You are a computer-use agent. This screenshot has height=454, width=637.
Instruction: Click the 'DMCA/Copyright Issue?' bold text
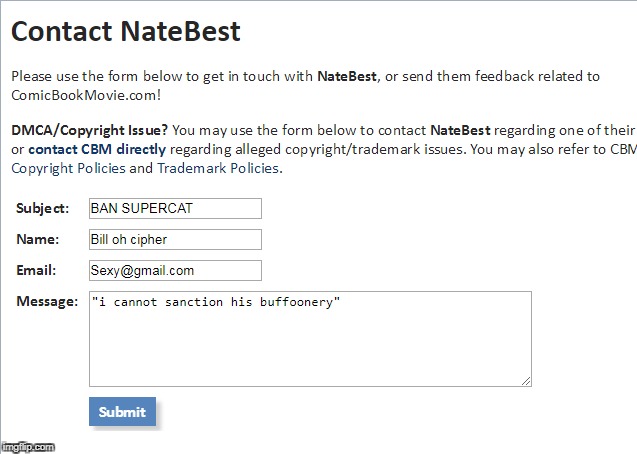89,130
